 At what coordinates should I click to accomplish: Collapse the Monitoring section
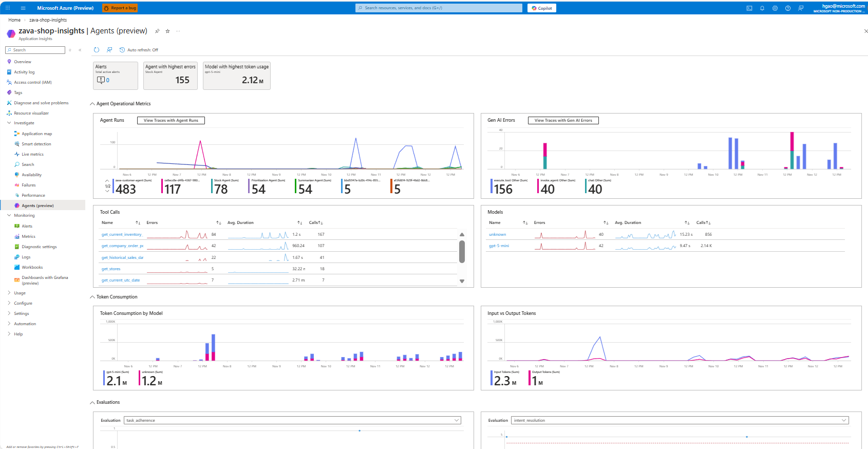click(x=9, y=215)
